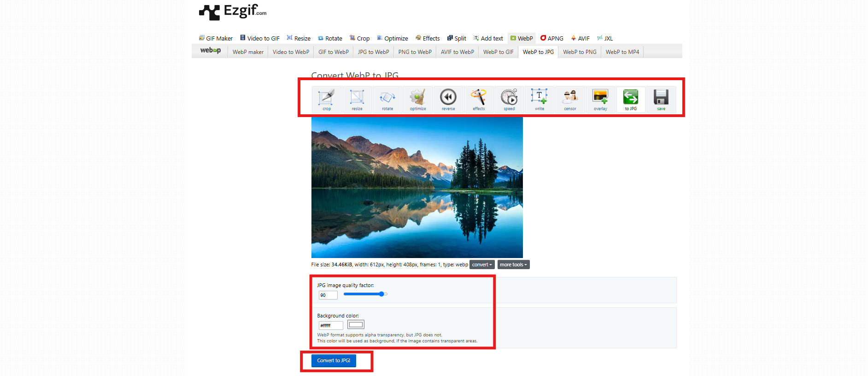The height and width of the screenshot is (376, 868).
Task: Choose the rotate tool
Action: pos(387,100)
